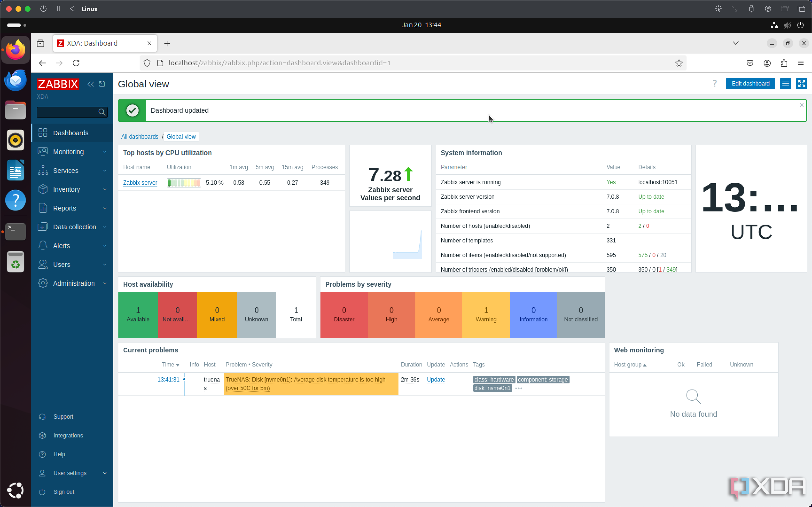Screen dimensions: 812x507
Task: Expand the User settings section
Action: point(71,473)
